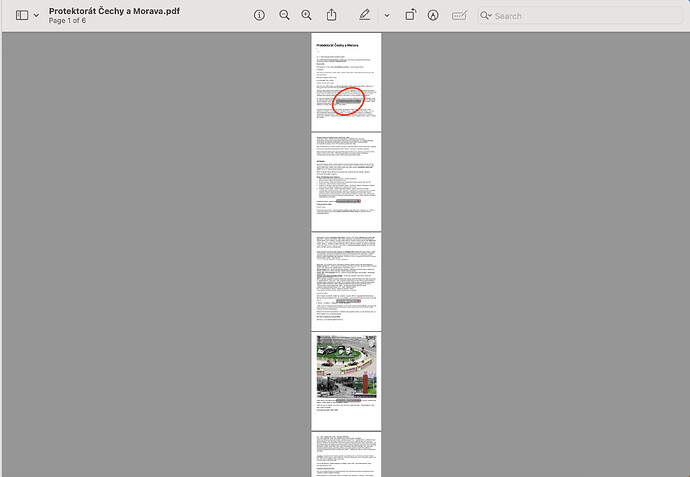
Task: Toggle the form filling toolbar
Action: 459,16
